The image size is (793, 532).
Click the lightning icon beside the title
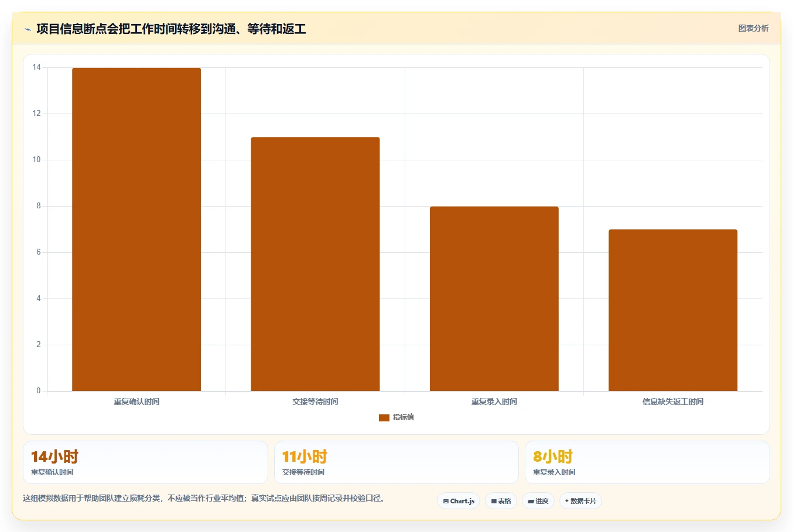click(x=28, y=29)
